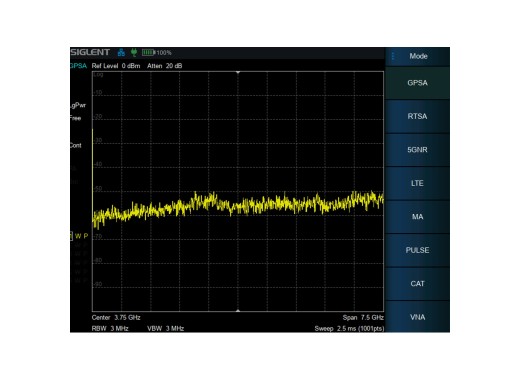The height and width of the screenshot is (380, 520).
Task: Click the three-dot icon beside Mode
Action: (x=393, y=56)
